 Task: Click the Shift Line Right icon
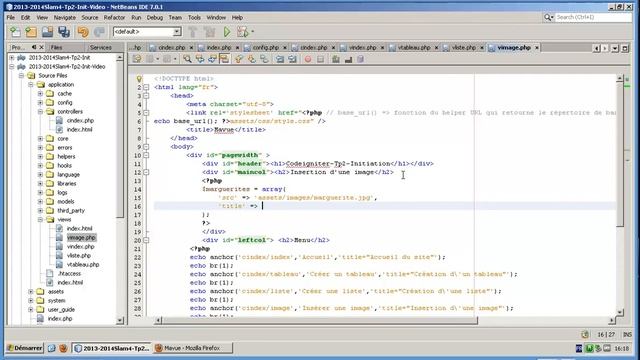click(x=292, y=59)
